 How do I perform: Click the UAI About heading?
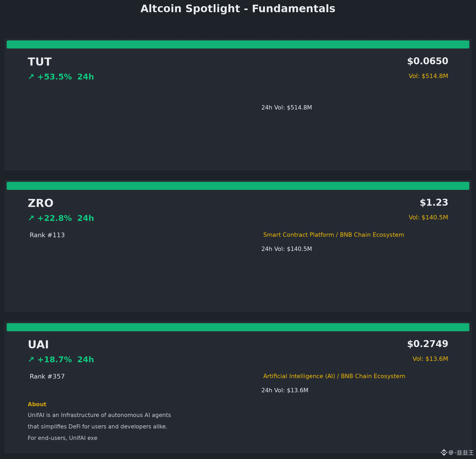coord(37,404)
